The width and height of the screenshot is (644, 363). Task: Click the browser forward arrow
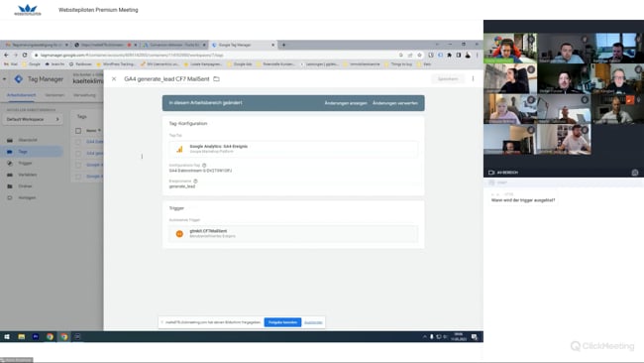(x=15, y=55)
